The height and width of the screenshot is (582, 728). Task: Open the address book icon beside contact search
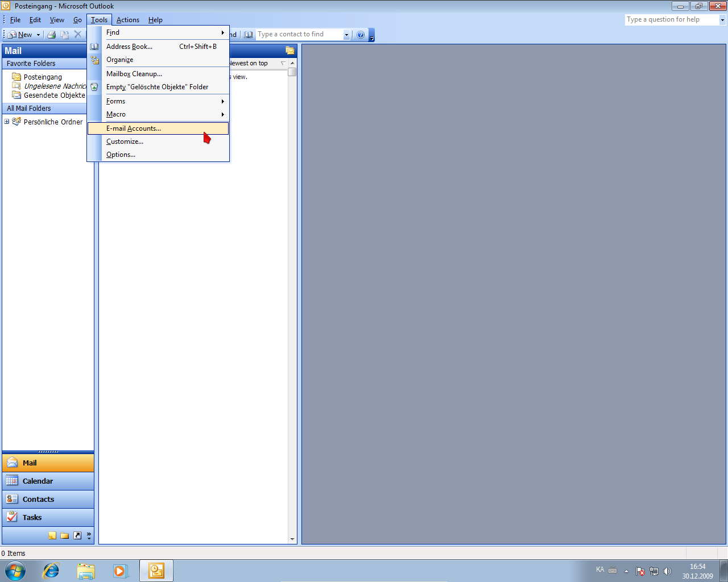[249, 35]
